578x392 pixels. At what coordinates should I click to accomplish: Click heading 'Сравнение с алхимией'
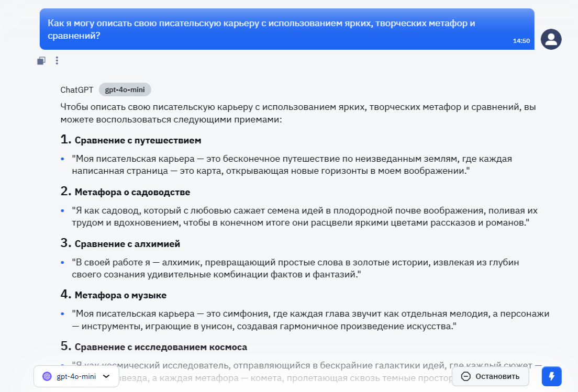[x=127, y=244]
